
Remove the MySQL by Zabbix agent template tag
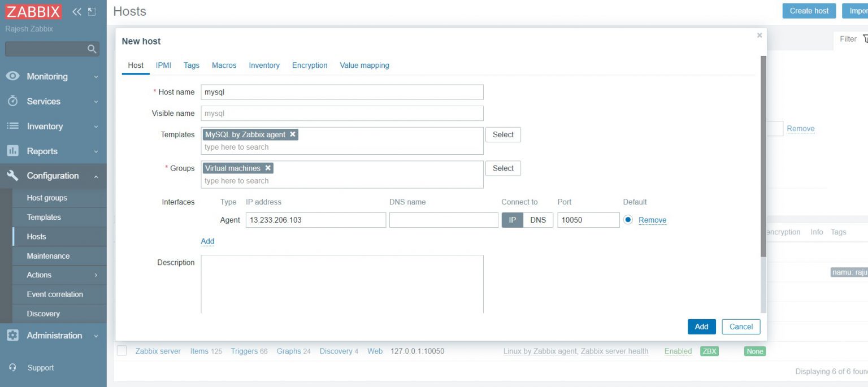[293, 134]
